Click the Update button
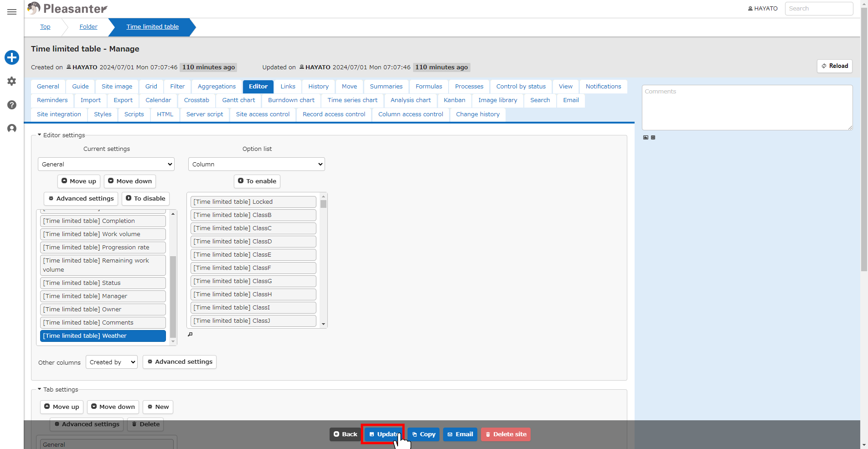The width and height of the screenshot is (868, 449). coord(383,434)
